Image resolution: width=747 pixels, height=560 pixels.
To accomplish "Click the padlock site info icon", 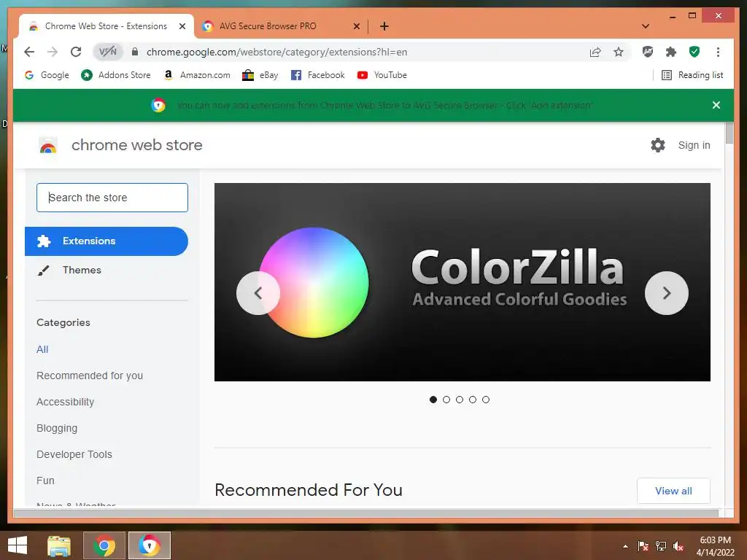I will click(135, 52).
